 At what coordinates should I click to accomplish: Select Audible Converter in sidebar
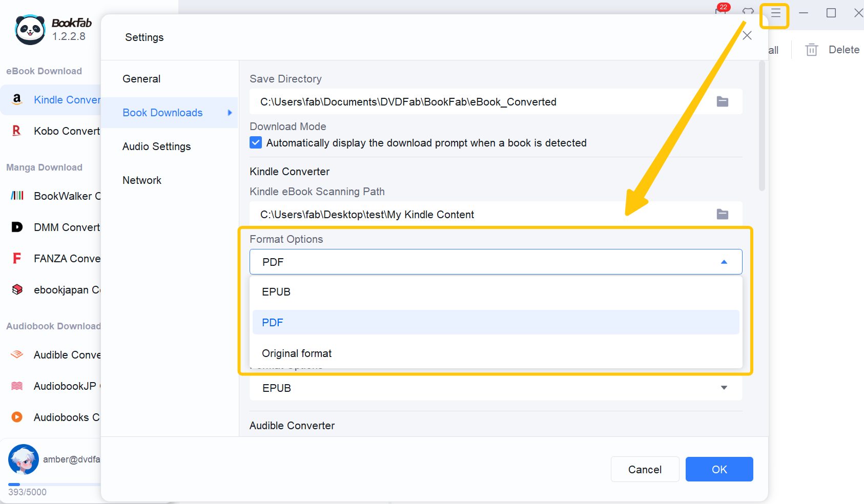(x=51, y=355)
